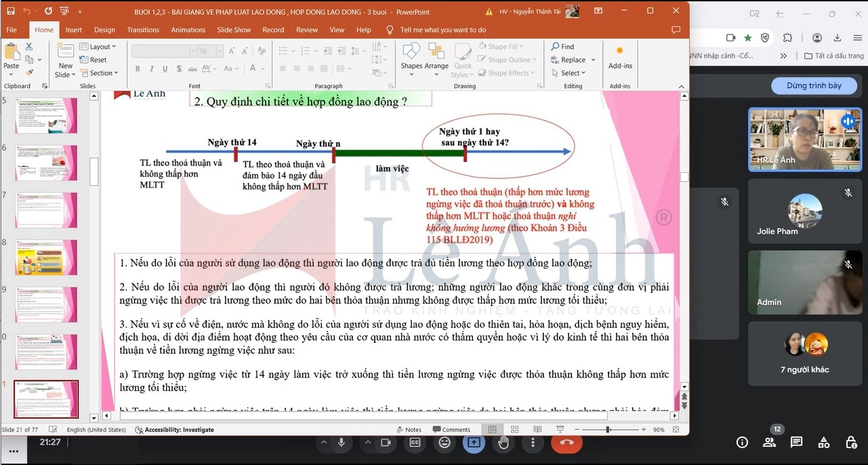Open the Section dropdown menu
Viewport: 868px width, 465px height.
coord(100,73)
